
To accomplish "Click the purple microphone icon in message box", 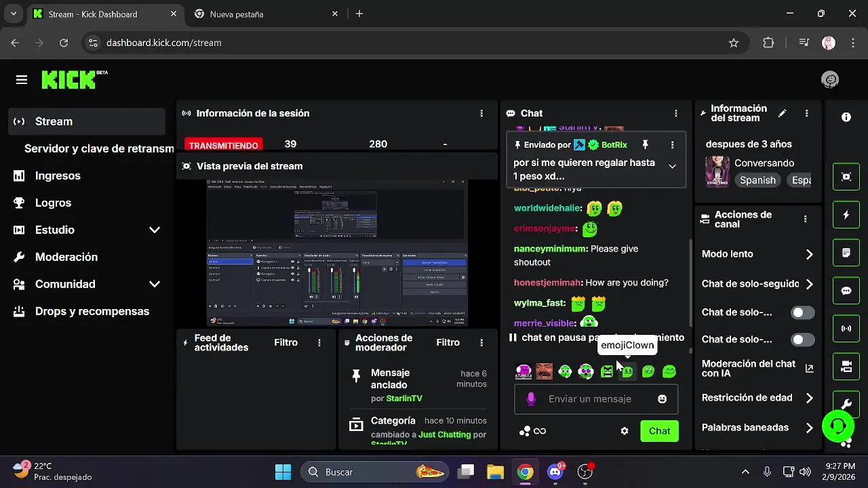I will coord(531,399).
